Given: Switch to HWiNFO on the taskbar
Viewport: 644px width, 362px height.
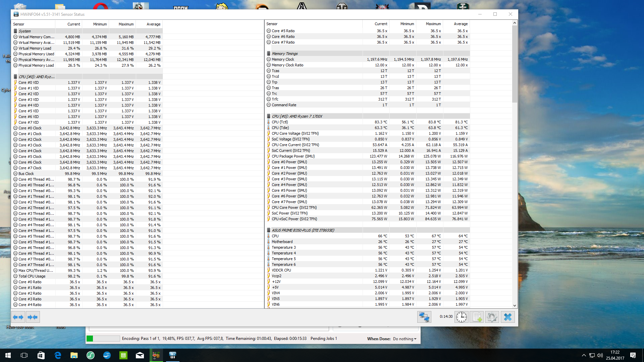Looking at the screenshot, I should tap(173, 355).
